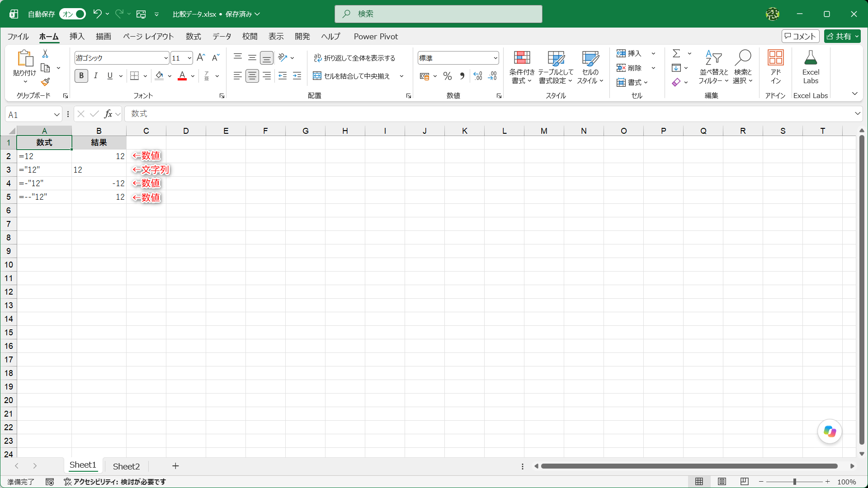Open Excel Labs flask icon
The image size is (868, 488).
tap(811, 67)
